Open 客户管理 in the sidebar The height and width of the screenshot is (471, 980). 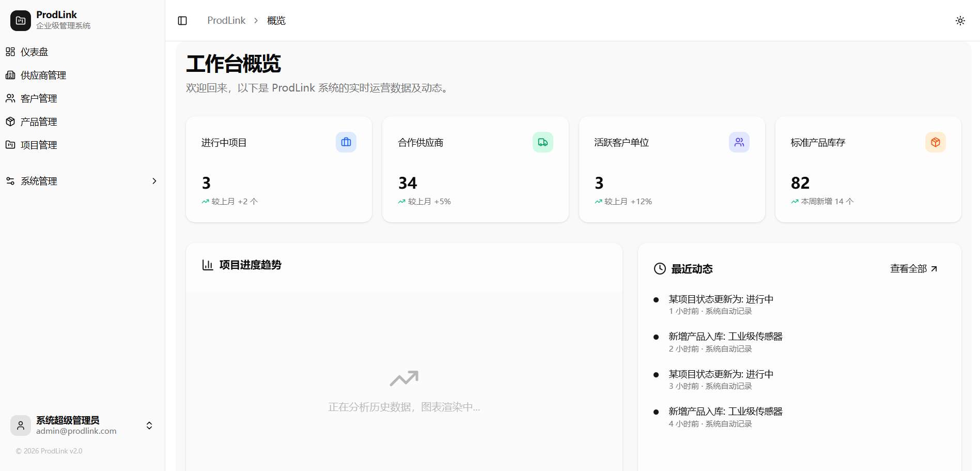83,98
